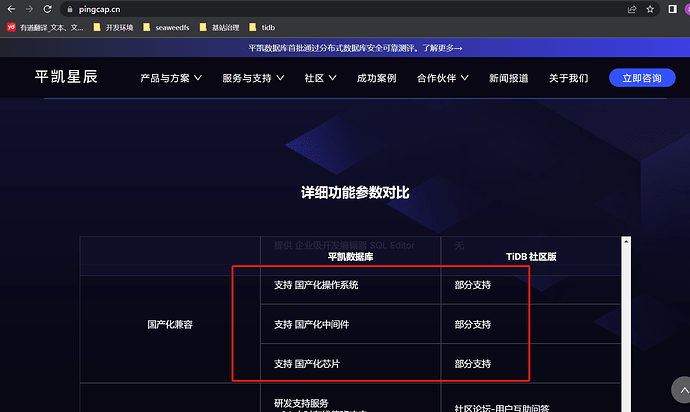Open the seaweedfs bookmark folder

[x=166, y=27]
